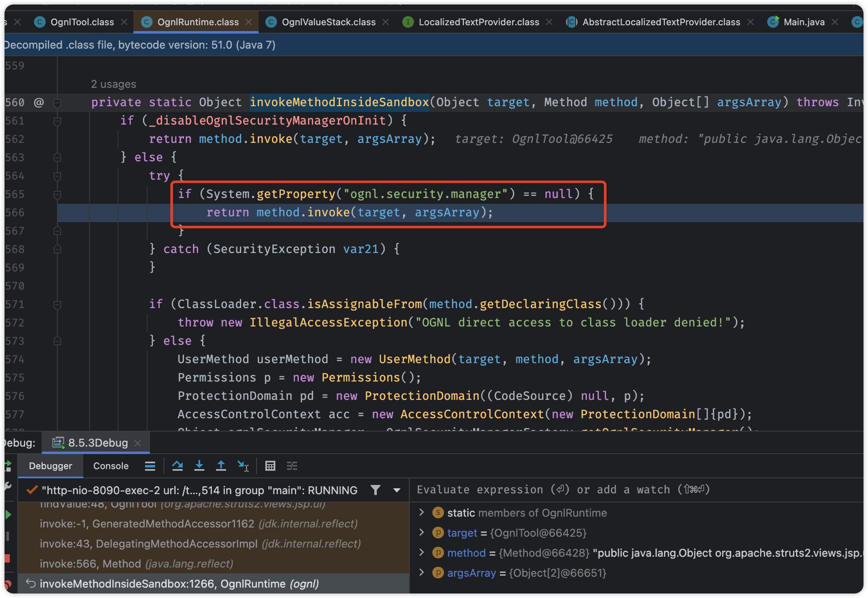Select the invokeMethodInsideSandbox:1266 stack frame
868x598 pixels.
[x=213, y=584]
